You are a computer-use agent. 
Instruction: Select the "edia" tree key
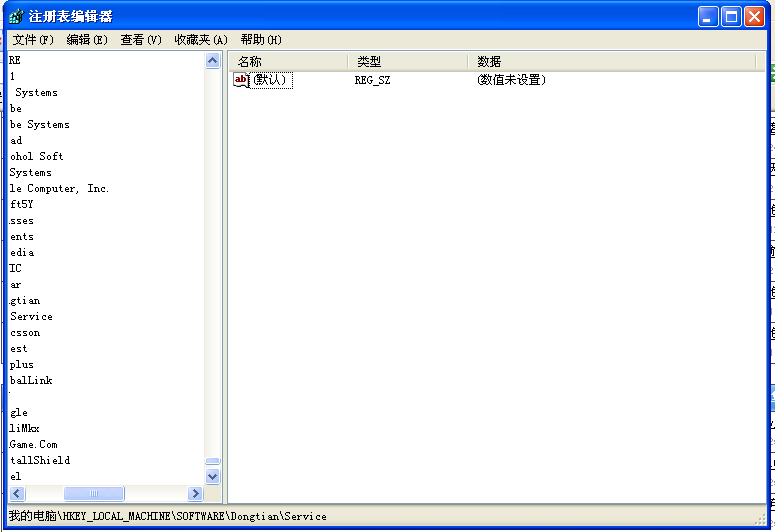click(x=22, y=253)
